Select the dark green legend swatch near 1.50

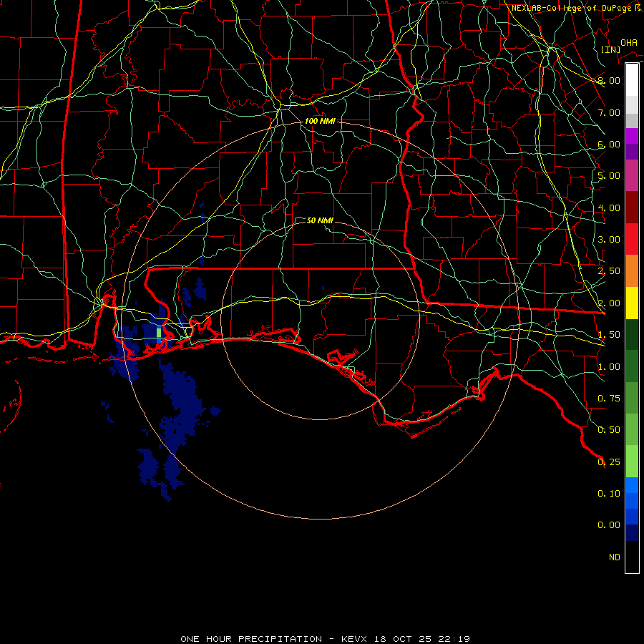[x=632, y=335]
